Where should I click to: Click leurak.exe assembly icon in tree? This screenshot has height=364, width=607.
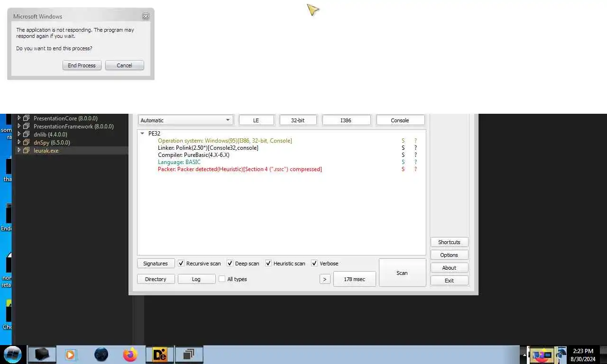click(x=27, y=151)
